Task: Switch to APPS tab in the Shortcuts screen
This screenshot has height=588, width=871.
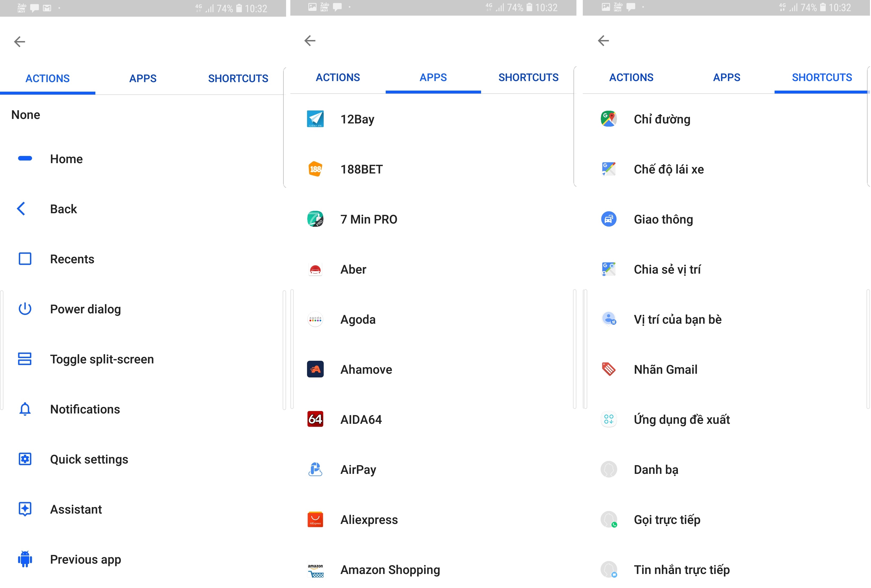Action: [727, 77]
